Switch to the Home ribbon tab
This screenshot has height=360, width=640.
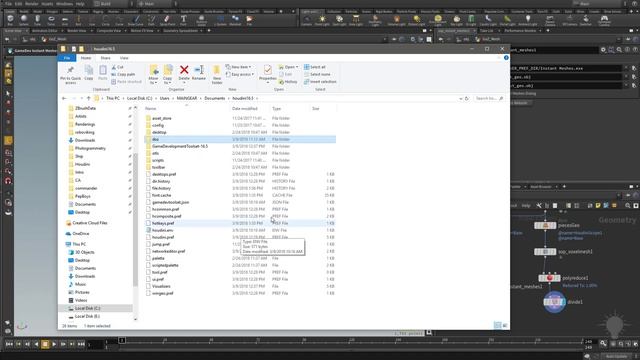tap(86, 58)
